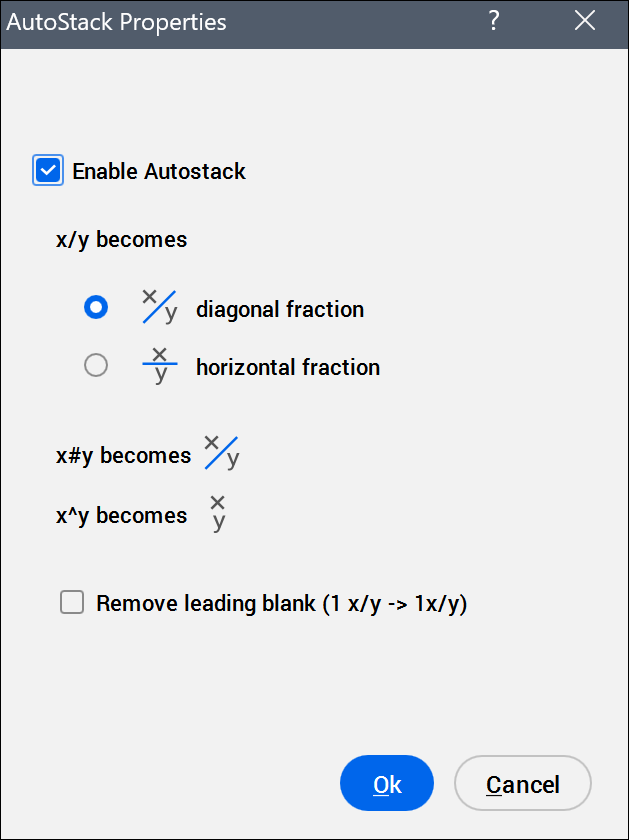
Task: Click the diagonal icon beside x#y becomes
Action: pos(222,453)
